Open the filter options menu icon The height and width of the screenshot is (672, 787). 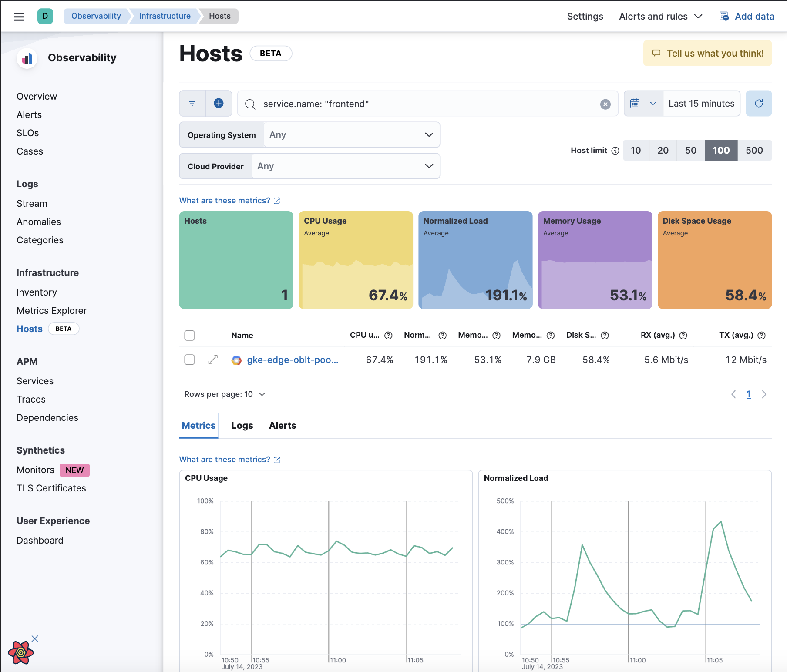[x=192, y=104]
